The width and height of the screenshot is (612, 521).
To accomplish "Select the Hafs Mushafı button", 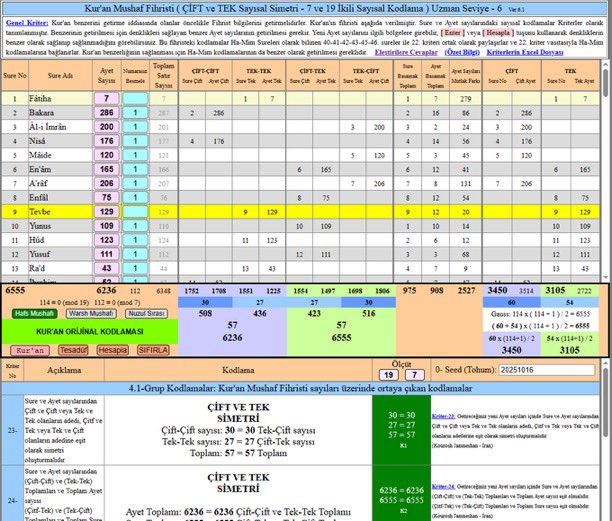I will click(34, 313).
